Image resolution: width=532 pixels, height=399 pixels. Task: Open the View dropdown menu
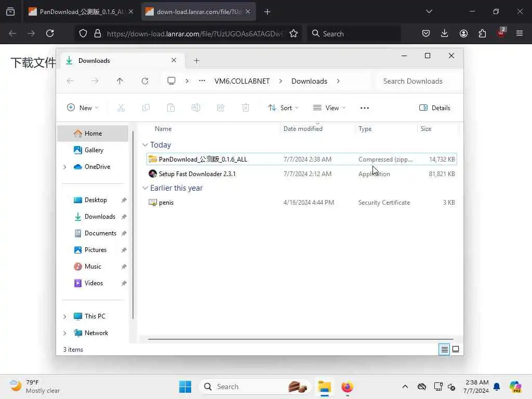pyautogui.click(x=329, y=108)
